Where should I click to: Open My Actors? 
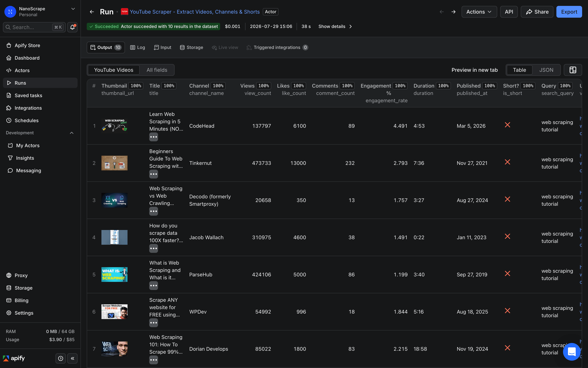(40, 145)
